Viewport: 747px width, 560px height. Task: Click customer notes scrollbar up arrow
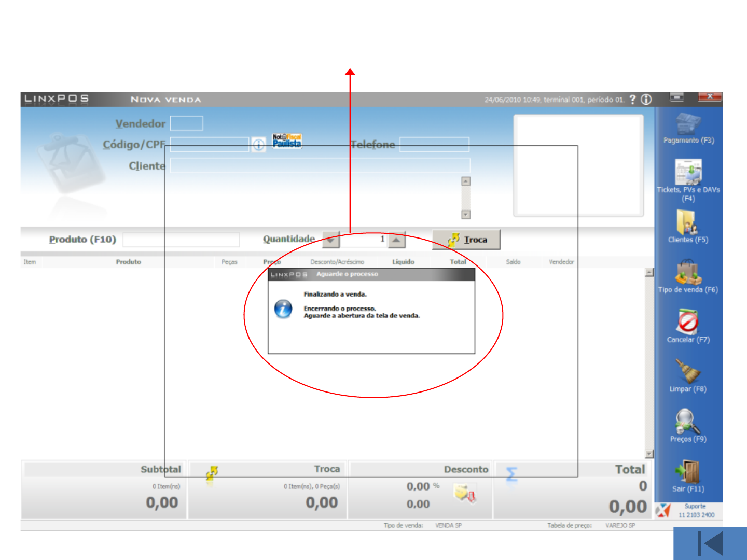466,181
